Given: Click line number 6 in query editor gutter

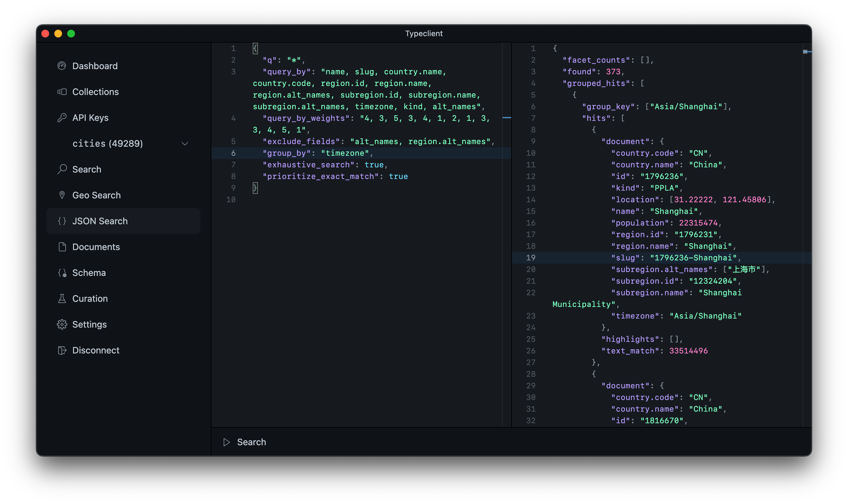Looking at the screenshot, I should click(233, 153).
